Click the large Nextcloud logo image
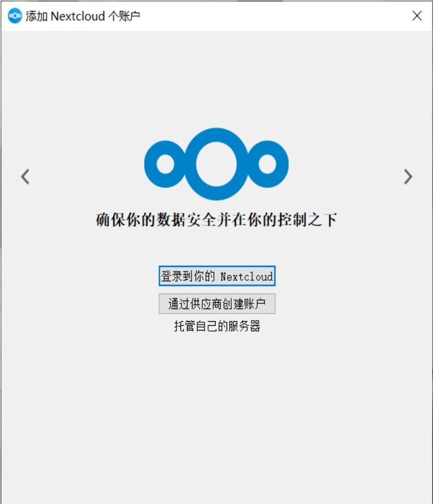 coord(216,164)
